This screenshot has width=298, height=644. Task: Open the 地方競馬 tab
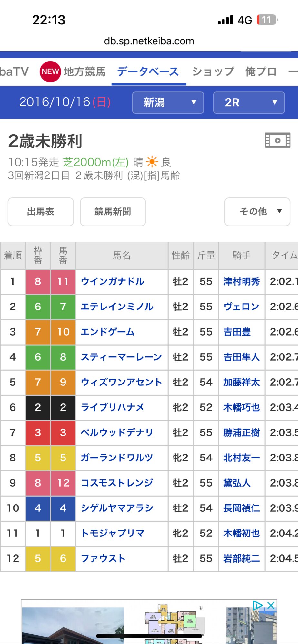pos(84,71)
